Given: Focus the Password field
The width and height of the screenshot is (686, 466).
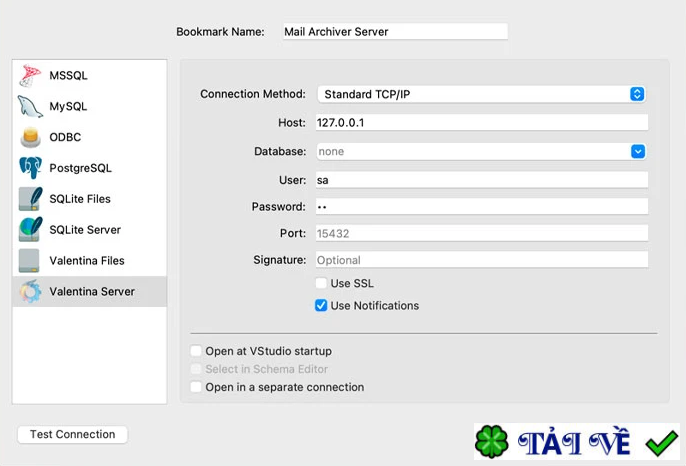Looking at the screenshot, I should click(482, 207).
